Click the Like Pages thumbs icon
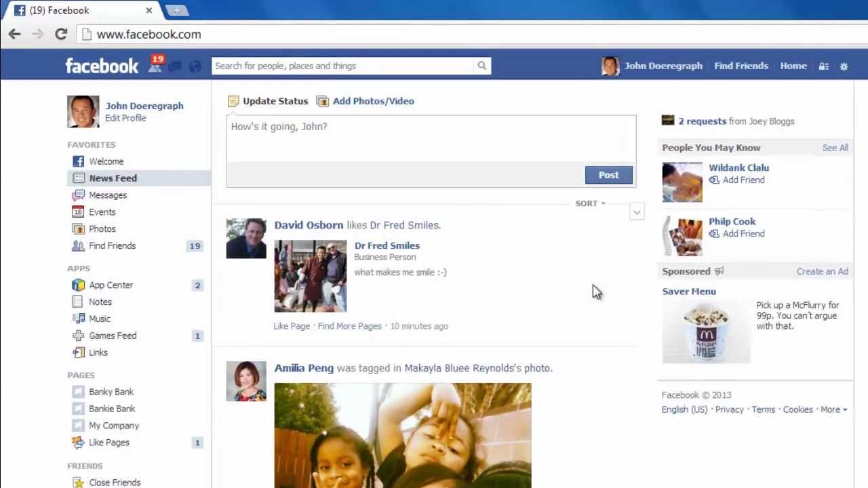This screenshot has height=488, width=868. (x=79, y=443)
